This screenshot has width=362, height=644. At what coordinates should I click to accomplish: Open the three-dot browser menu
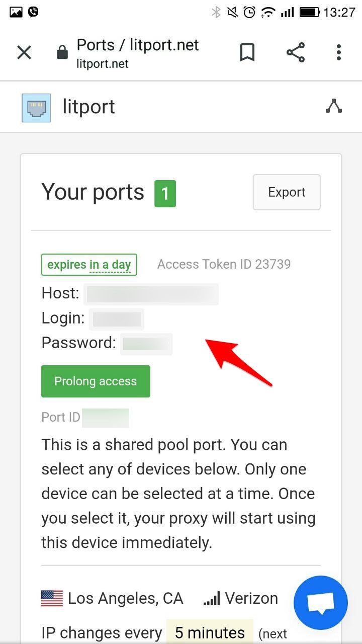click(339, 52)
